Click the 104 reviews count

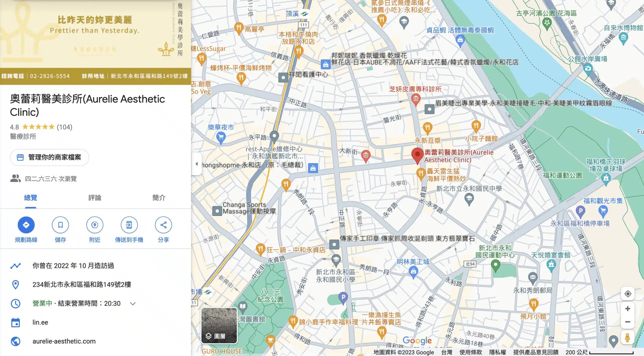(65, 127)
